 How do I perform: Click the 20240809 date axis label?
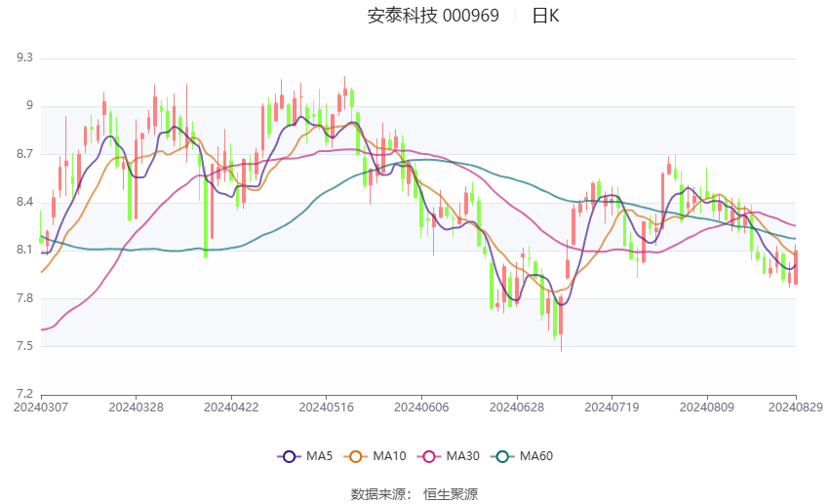tap(707, 407)
